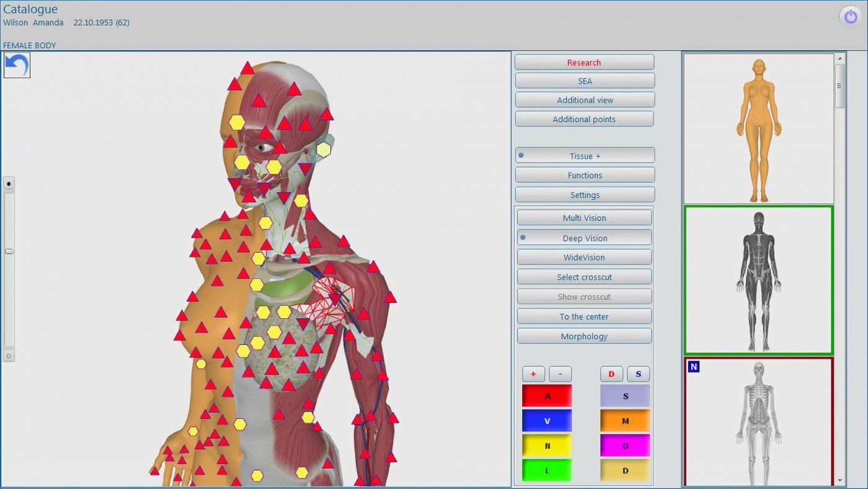868x489 pixels.
Task: Click the N badge on the skeleton thumbnail
Action: click(693, 367)
